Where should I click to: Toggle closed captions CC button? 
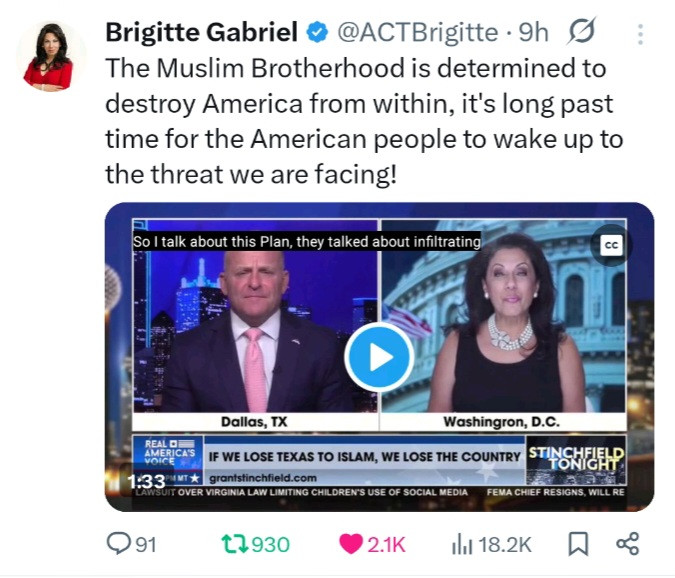(x=611, y=245)
